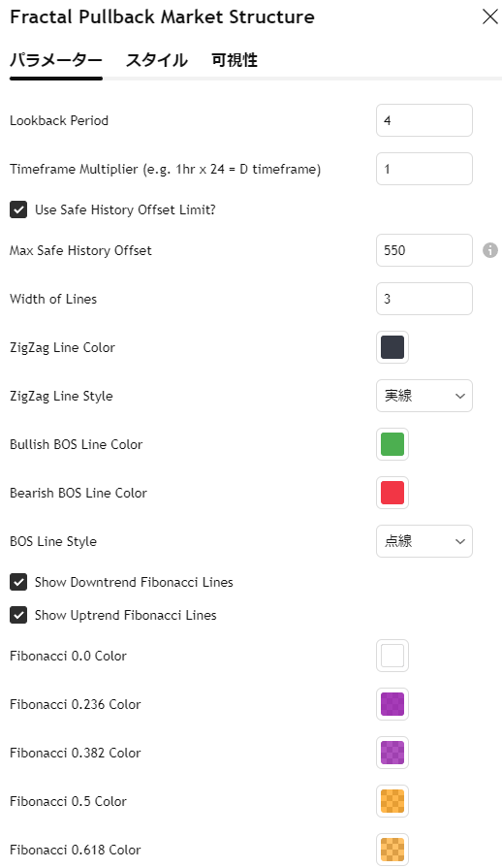Switch to the 可視性 tab
The width and height of the screenshot is (502, 868).
(x=235, y=60)
